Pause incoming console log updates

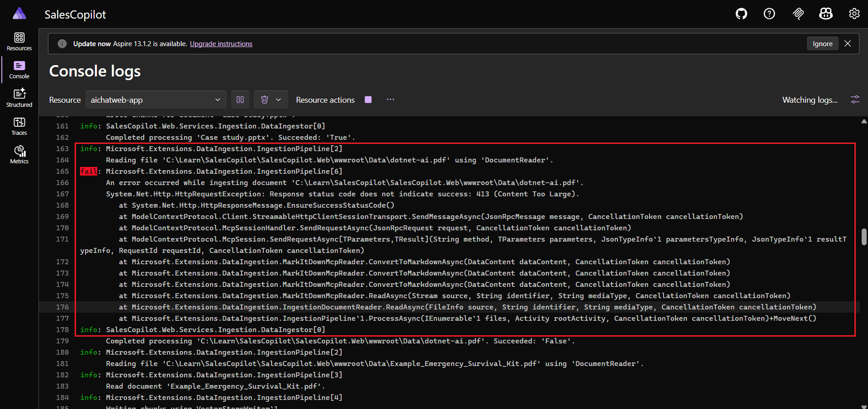[x=240, y=100]
